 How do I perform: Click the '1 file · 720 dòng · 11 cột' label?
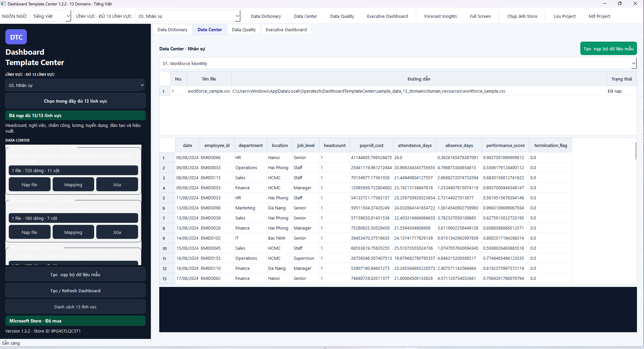(73, 170)
